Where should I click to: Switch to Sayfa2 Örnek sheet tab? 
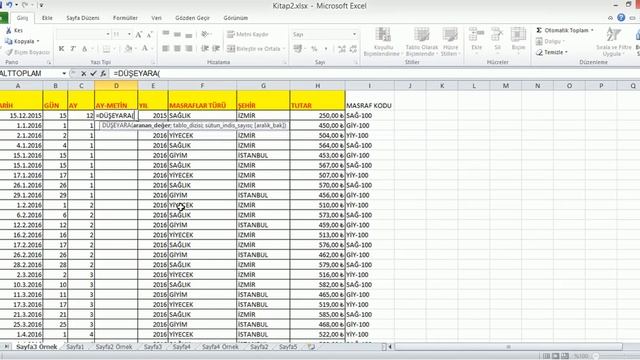tap(114, 347)
